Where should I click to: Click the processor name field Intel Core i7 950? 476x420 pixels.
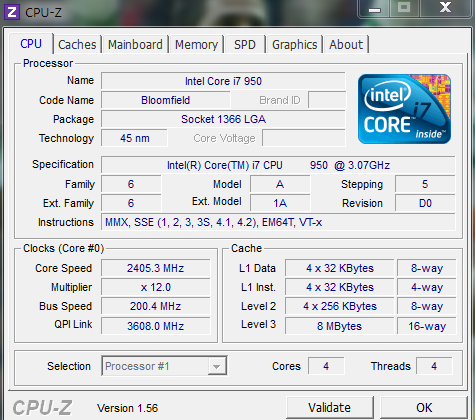(223, 81)
